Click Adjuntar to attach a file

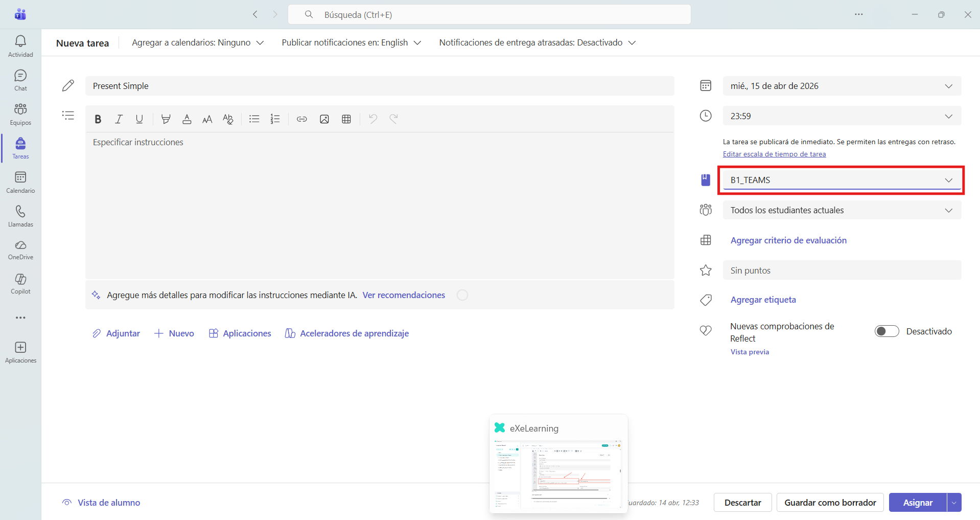click(116, 333)
